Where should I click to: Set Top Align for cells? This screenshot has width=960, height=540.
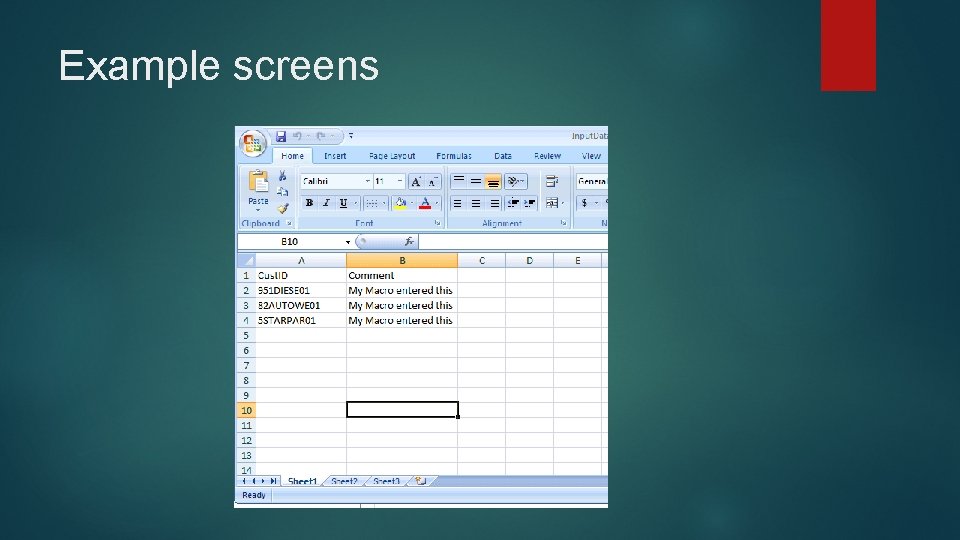click(459, 181)
